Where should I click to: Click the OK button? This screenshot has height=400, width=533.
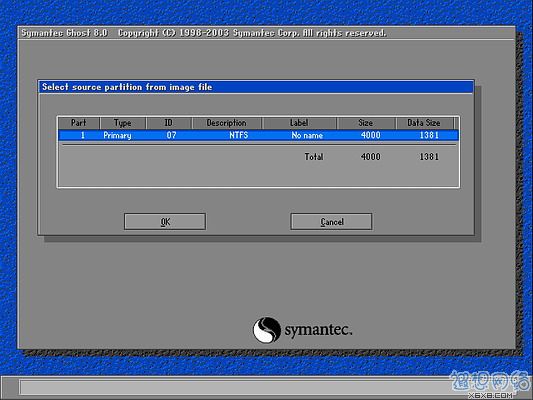point(165,222)
